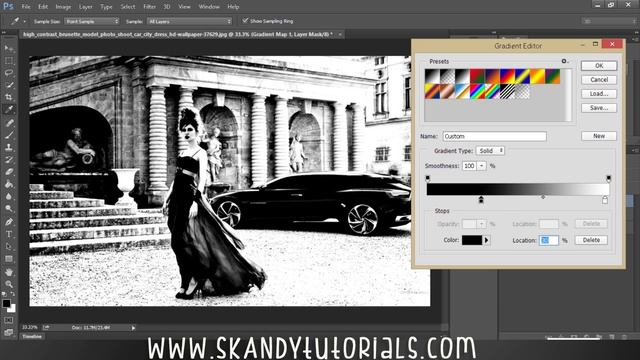The width and height of the screenshot is (640, 360).
Task: Open the status bar info arrow
Action: pos(133,328)
